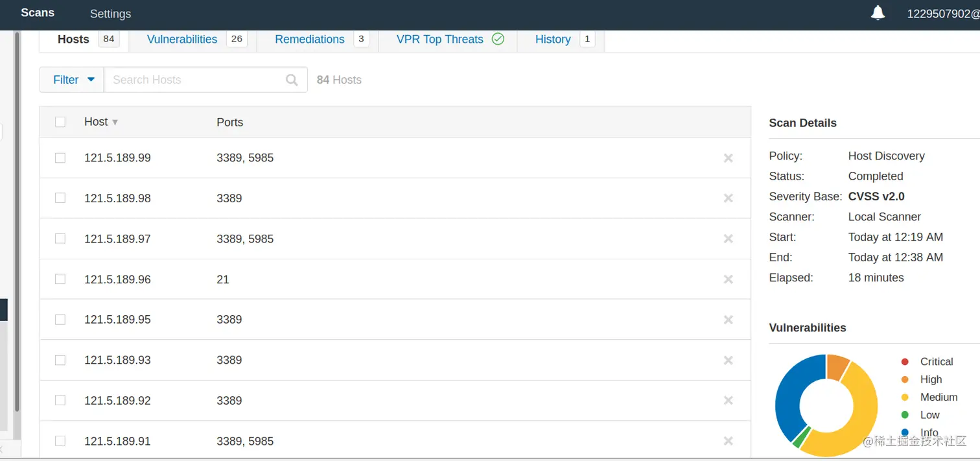Click ports 3389, 5985 for host 121.5.189.99
This screenshot has height=461, width=980.
point(245,158)
